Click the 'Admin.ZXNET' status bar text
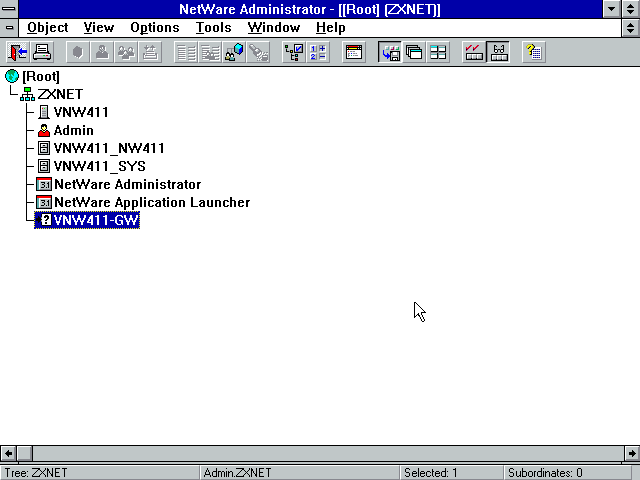This screenshot has width=640, height=480. click(x=237, y=473)
